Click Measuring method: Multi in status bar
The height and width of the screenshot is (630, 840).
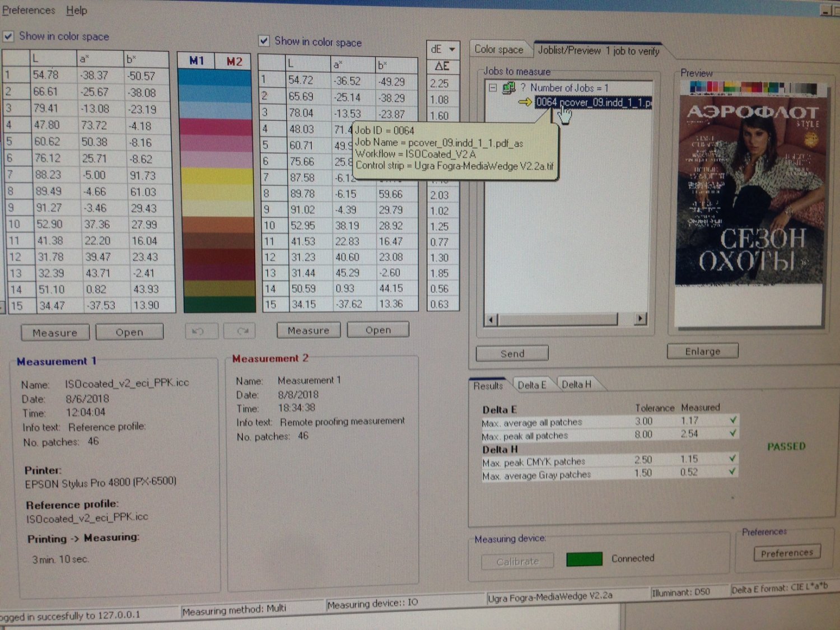[234, 610]
